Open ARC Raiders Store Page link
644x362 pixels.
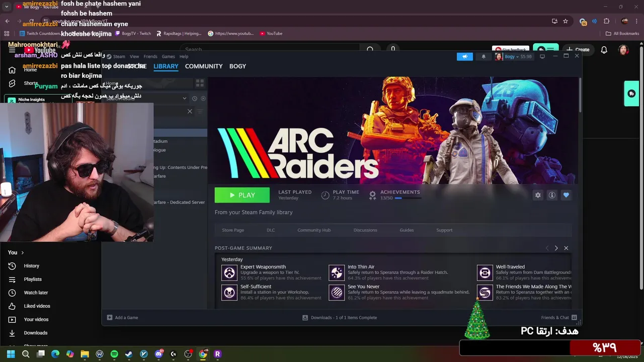(233, 230)
